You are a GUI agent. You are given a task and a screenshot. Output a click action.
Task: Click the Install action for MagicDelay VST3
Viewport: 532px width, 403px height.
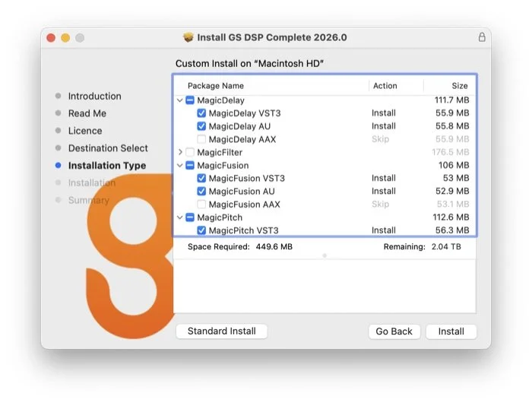point(383,113)
